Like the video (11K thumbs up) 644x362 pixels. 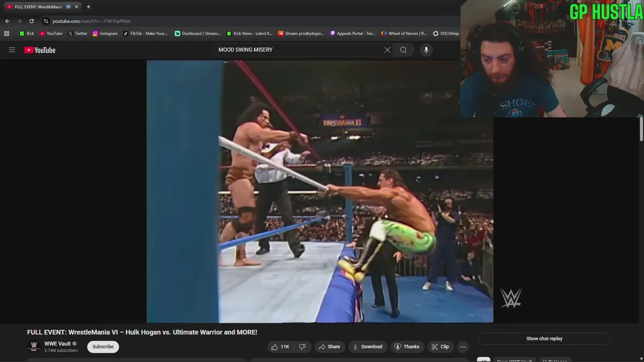pos(280,346)
